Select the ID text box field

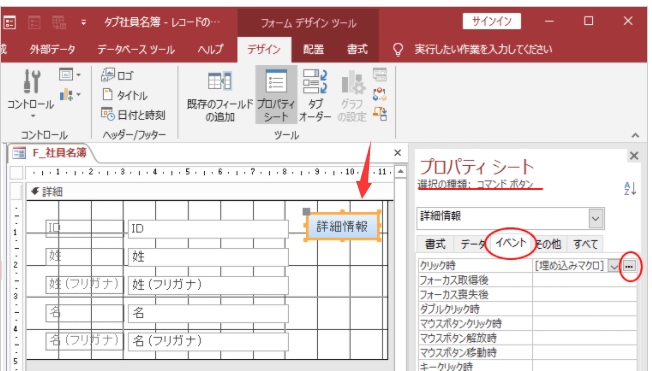tap(208, 228)
